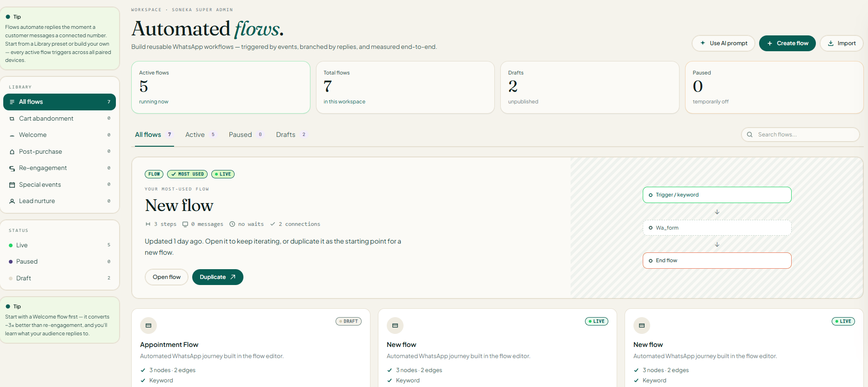The height and width of the screenshot is (387, 868).
Task: Click the Cart abandonment cart icon
Action: pyautogui.click(x=12, y=119)
